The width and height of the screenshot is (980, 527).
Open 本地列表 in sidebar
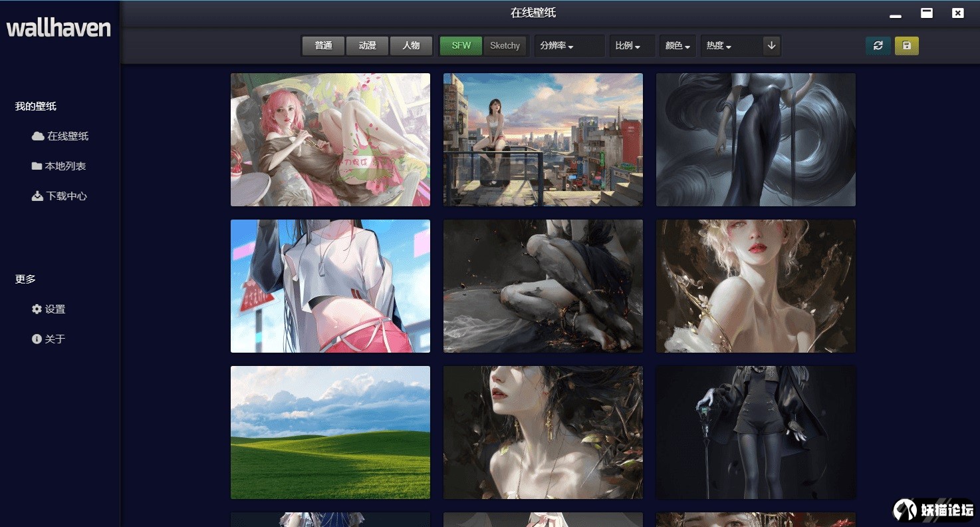[59, 166]
